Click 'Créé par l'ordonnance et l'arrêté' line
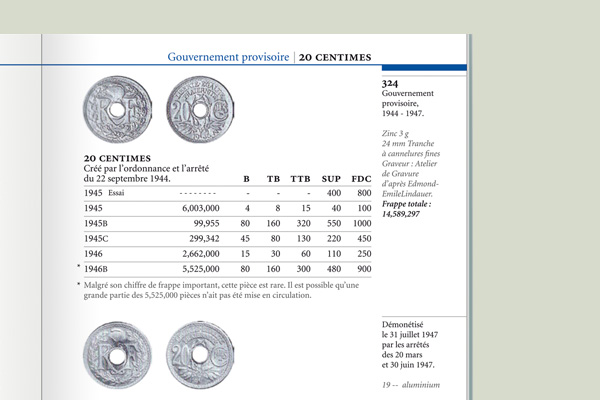The height and width of the screenshot is (400, 600). pos(146,168)
